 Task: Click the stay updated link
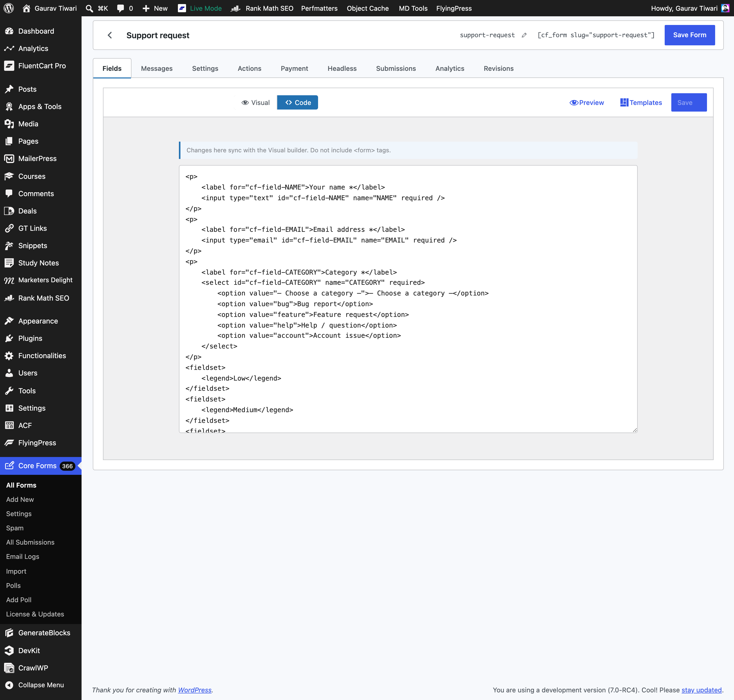click(702, 690)
